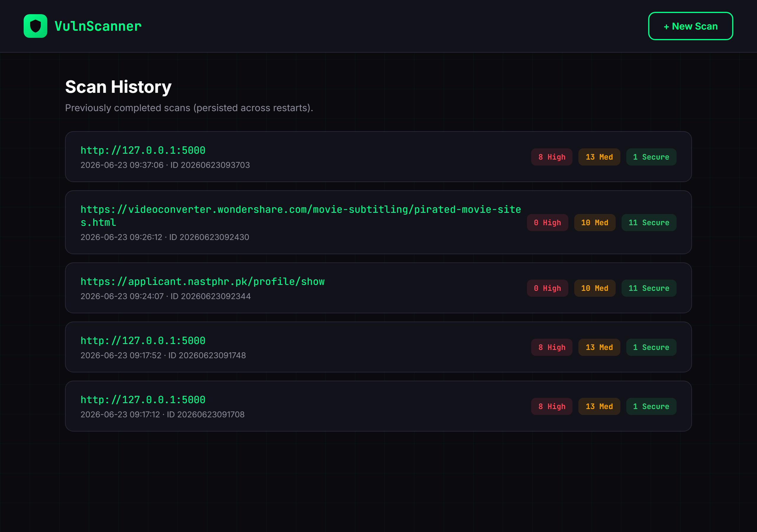
Task: Click 13 Med badge on scan ID 20260623091748
Action: click(599, 347)
